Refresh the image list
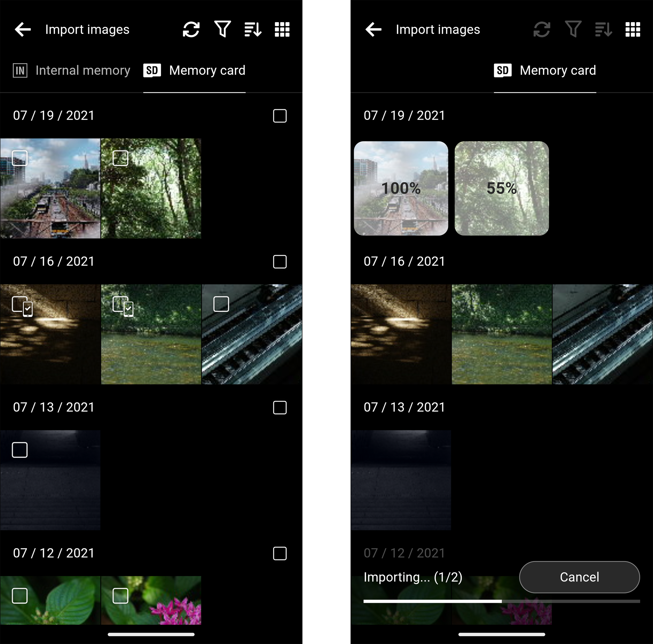Image resolution: width=653 pixels, height=644 pixels. tap(191, 29)
